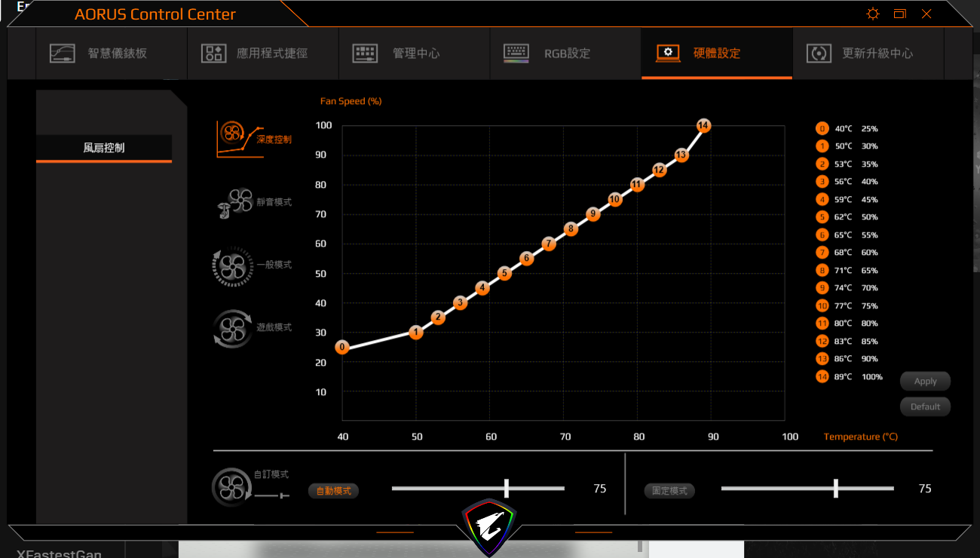980x558 pixels.
Task: Go to the RGB設定 tab
Action: [x=565, y=54]
